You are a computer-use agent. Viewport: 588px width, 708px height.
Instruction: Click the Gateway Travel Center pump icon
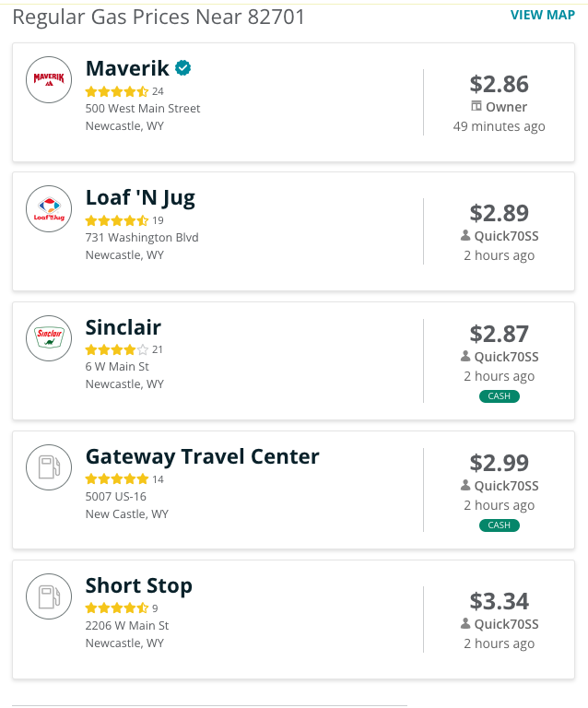coord(49,467)
